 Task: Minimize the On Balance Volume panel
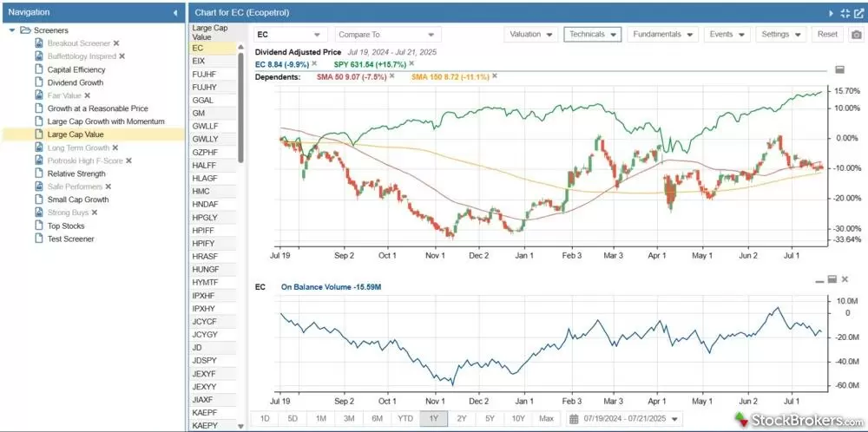coord(819,280)
